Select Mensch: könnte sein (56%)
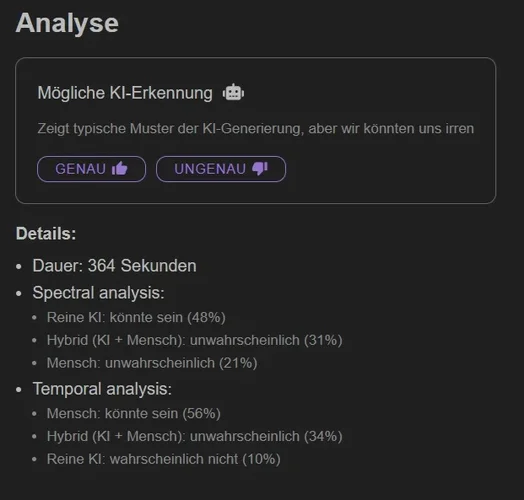This screenshot has width=524, height=500. point(134,414)
